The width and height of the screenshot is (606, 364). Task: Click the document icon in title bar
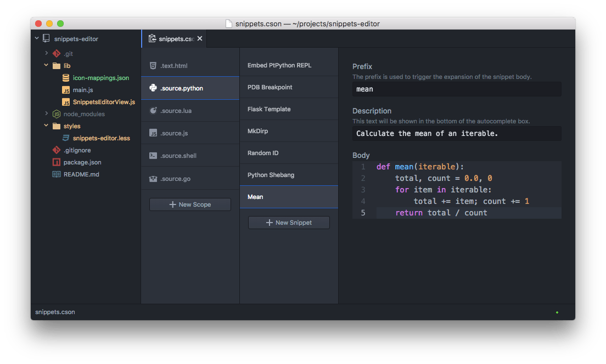[229, 24]
